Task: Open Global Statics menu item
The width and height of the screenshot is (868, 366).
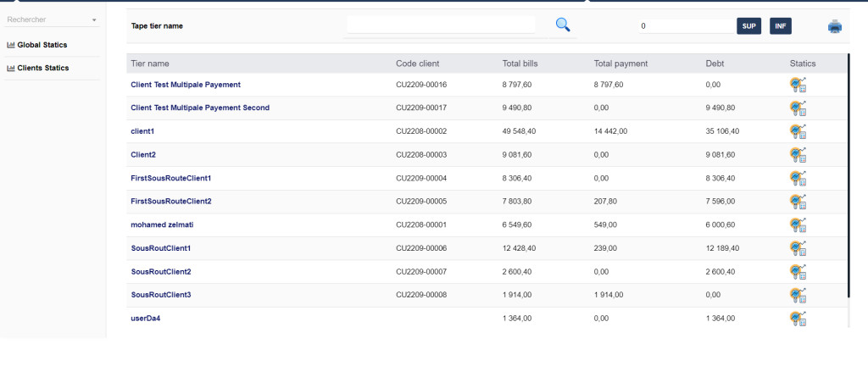Action: 42,45
